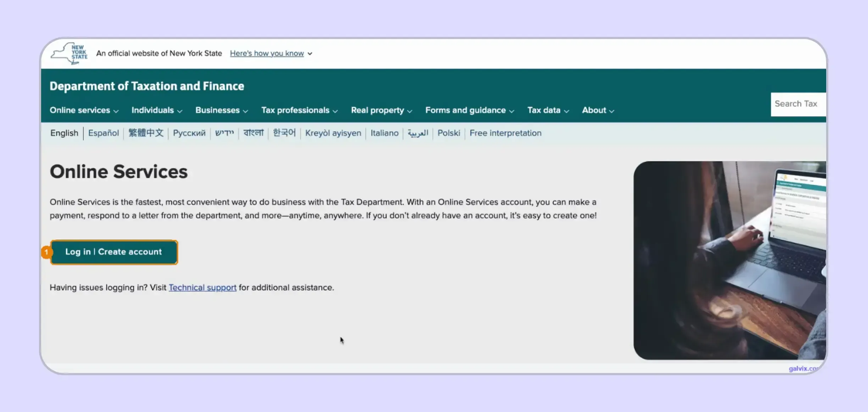Go to Department of Taxation and Finance home
Image resolution: width=868 pixels, height=412 pixels.
[147, 86]
